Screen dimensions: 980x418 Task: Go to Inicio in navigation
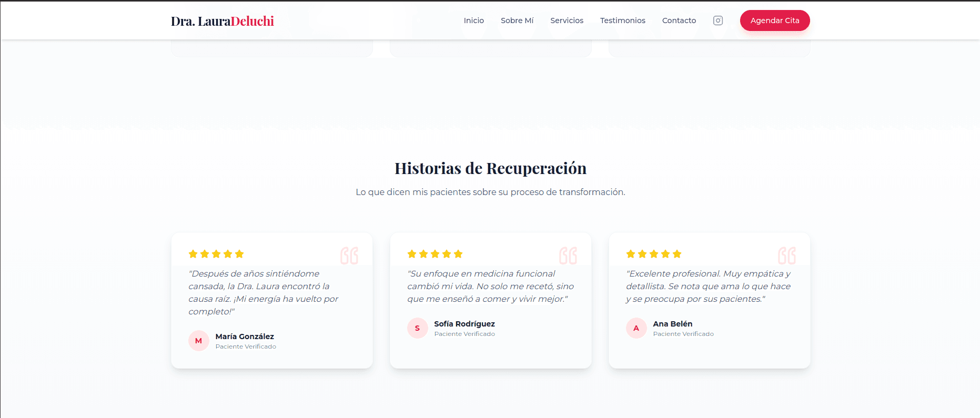click(x=473, y=21)
